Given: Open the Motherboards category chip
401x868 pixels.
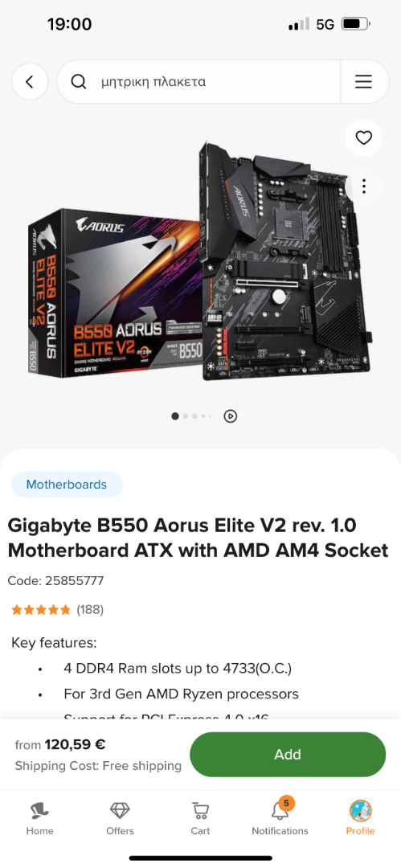Looking at the screenshot, I should pos(67,485).
